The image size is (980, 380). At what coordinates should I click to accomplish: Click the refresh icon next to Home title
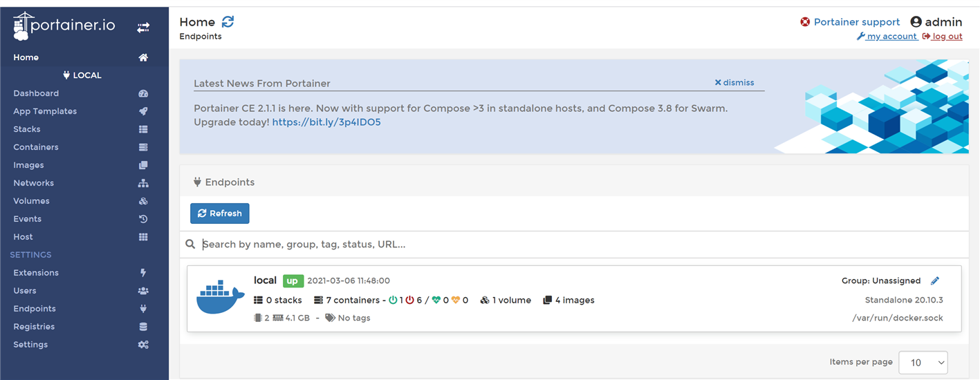pos(228,22)
